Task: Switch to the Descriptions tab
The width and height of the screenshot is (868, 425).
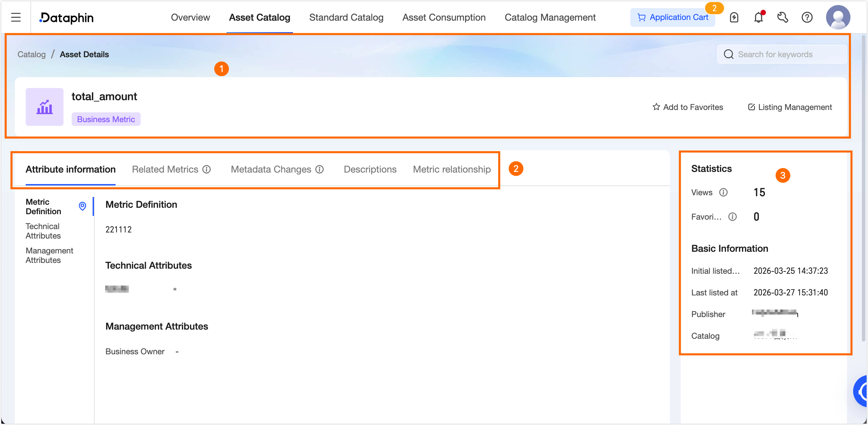Action: (370, 169)
